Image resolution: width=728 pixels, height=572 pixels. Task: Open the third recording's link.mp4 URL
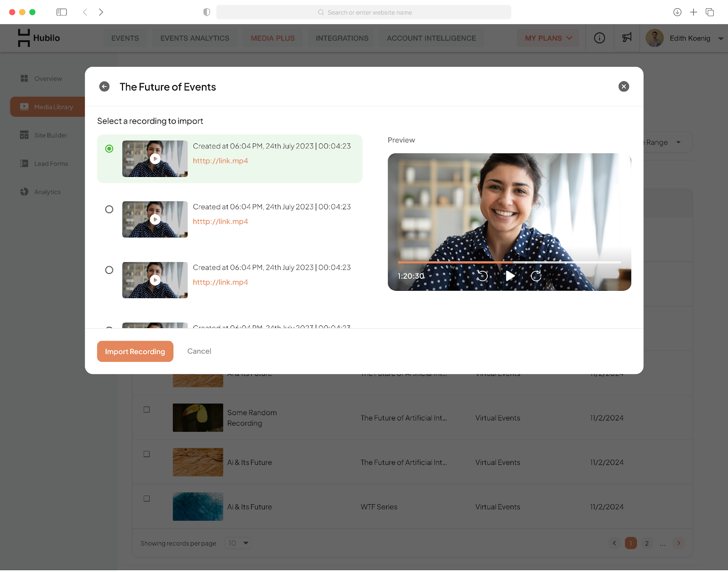(x=220, y=283)
